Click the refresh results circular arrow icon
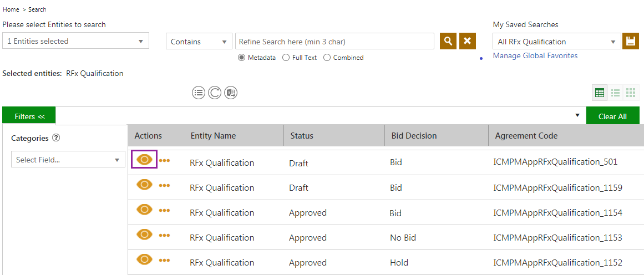Image resolution: width=644 pixels, height=275 pixels. click(215, 93)
